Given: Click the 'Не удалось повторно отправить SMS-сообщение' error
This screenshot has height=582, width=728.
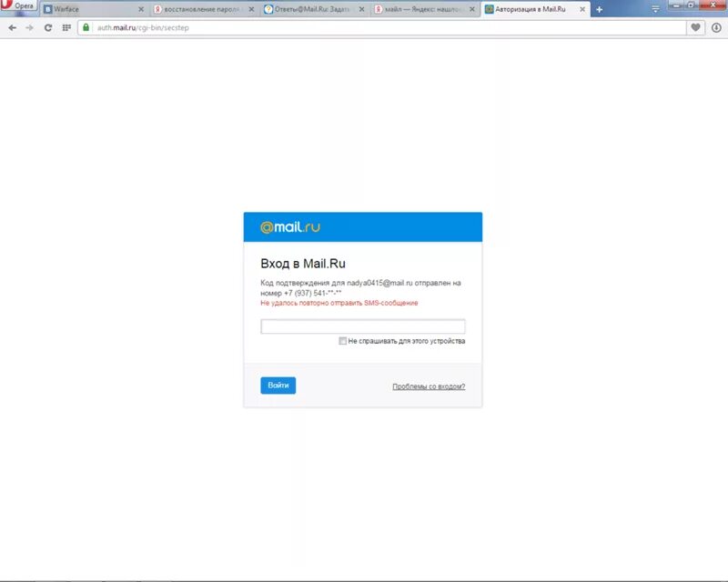Looking at the screenshot, I should pos(339,303).
